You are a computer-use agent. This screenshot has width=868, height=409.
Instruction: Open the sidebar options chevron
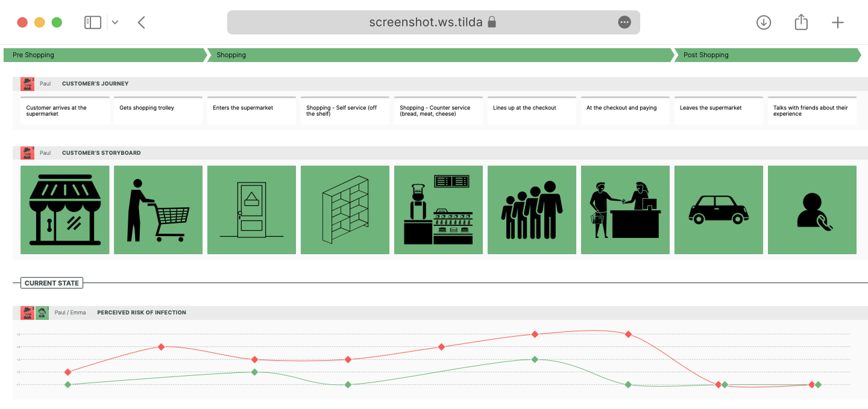pos(115,22)
